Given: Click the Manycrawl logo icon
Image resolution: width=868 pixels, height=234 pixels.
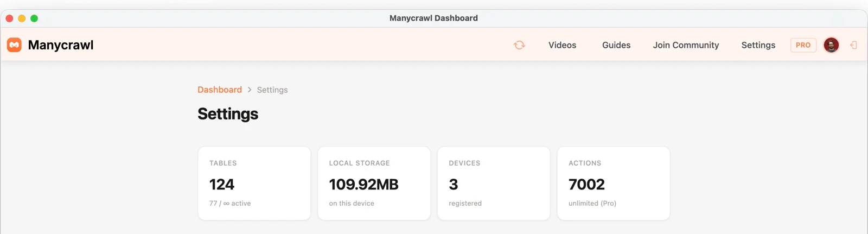Looking at the screenshot, I should click(14, 45).
